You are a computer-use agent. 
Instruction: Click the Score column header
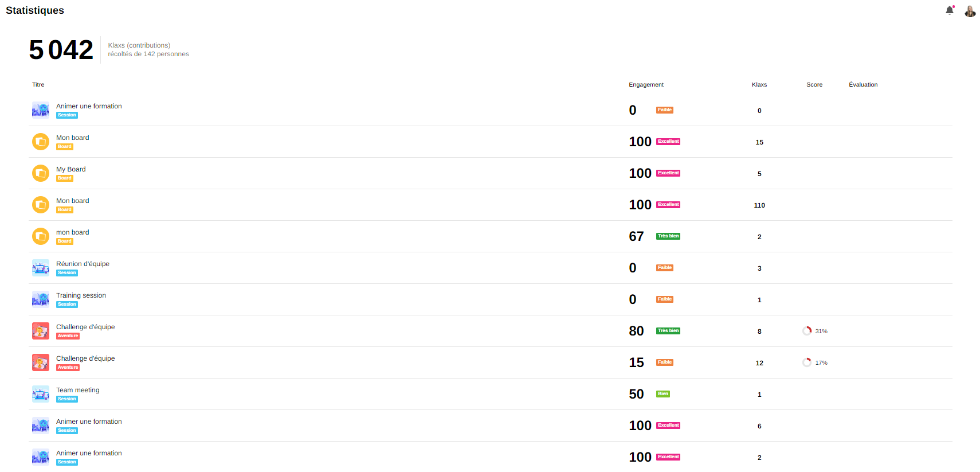point(814,85)
